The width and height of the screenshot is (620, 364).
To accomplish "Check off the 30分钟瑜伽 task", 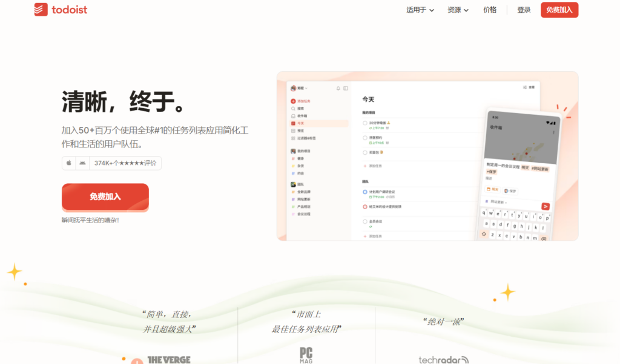I will point(365,123).
